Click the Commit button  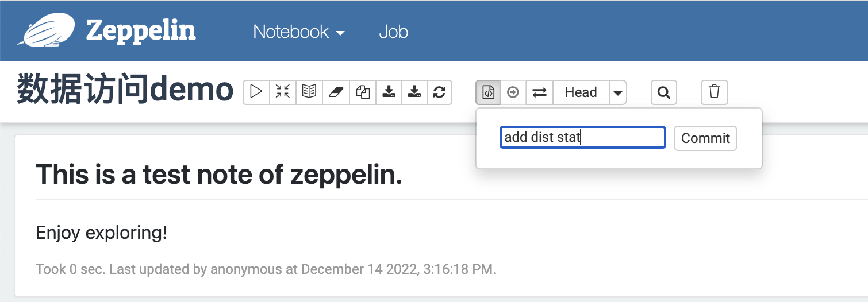point(705,138)
